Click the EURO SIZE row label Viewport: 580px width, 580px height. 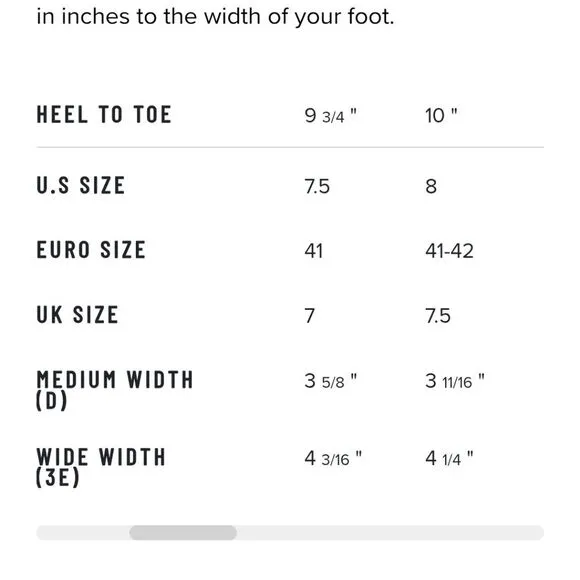tap(91, 250)
